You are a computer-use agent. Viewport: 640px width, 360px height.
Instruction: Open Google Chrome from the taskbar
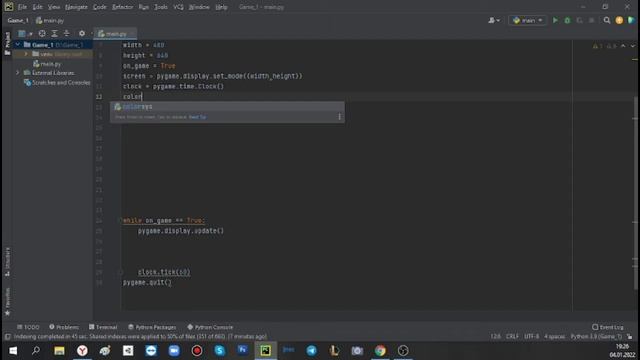[x=380, y=351]
